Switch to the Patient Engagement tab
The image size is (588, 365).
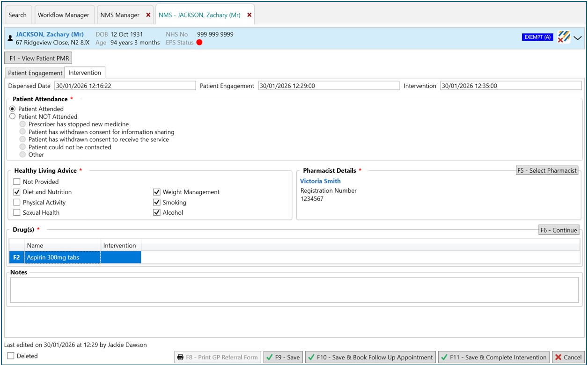[x=35, y=73]
